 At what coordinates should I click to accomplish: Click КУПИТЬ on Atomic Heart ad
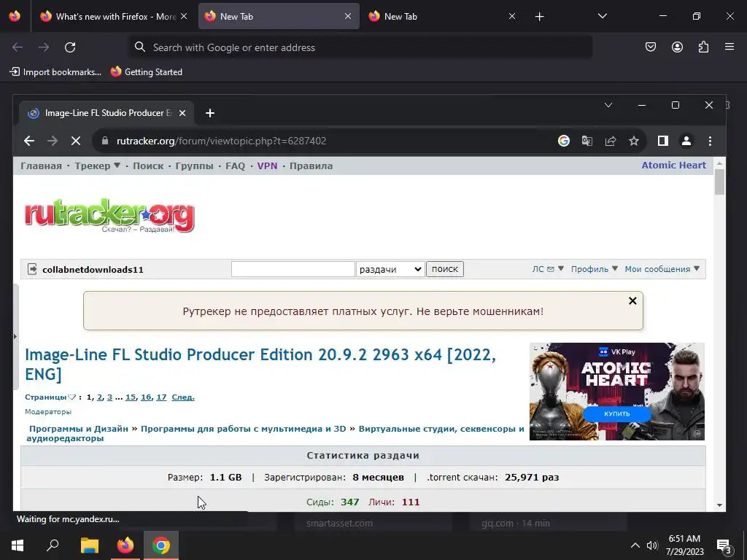(617, 414)
